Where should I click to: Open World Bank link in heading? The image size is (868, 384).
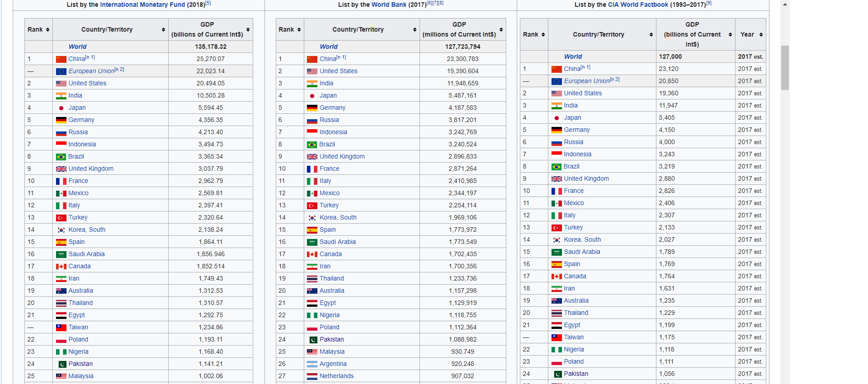click(389, 5)
